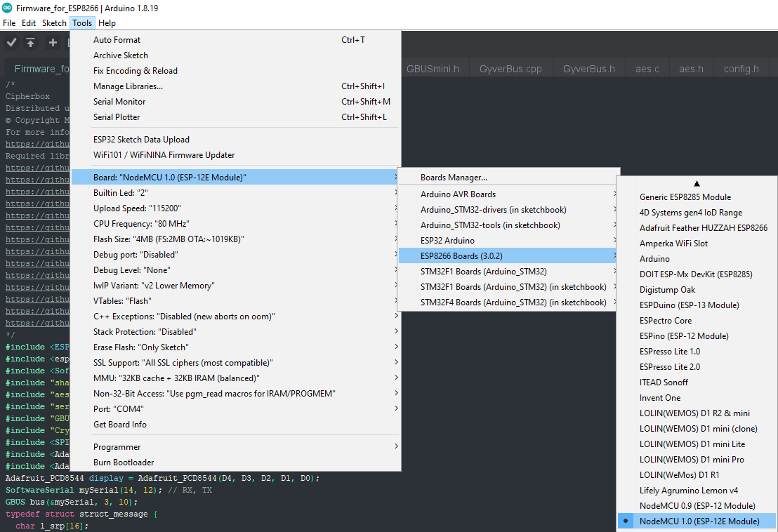Open the lwIP Variant setting
Viewport: 778px width, 532px height.
click(x=236, y=286)
